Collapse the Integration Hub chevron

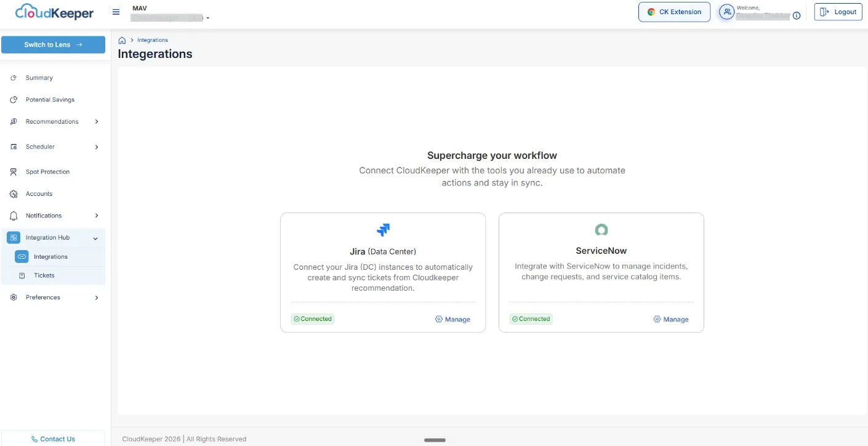coord(95,238)
